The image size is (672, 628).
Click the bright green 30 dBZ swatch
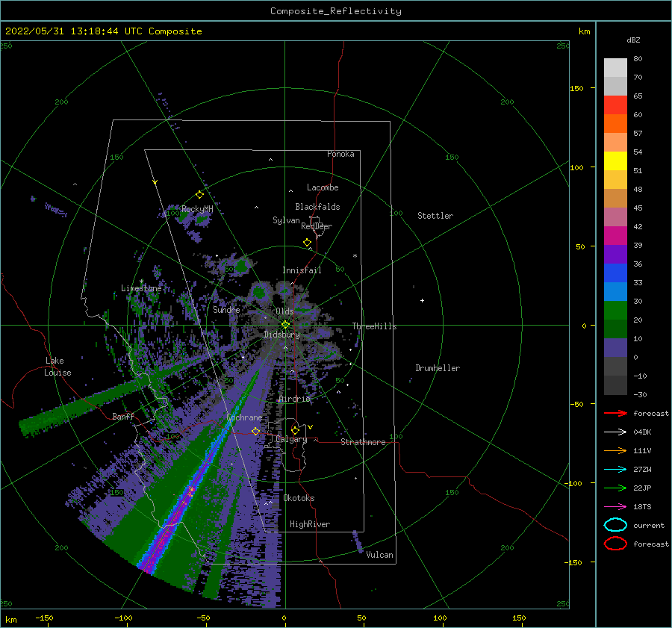[615, 310]
